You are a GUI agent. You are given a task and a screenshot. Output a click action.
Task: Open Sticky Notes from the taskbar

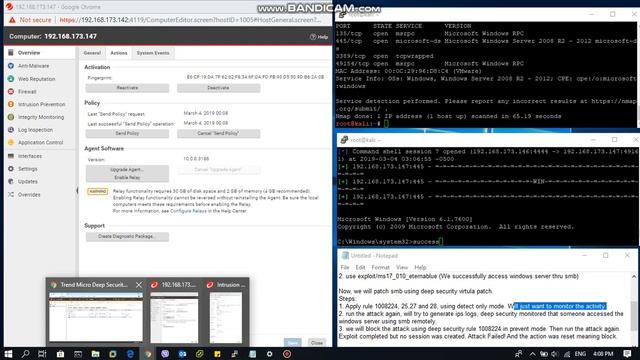point(217,354)
